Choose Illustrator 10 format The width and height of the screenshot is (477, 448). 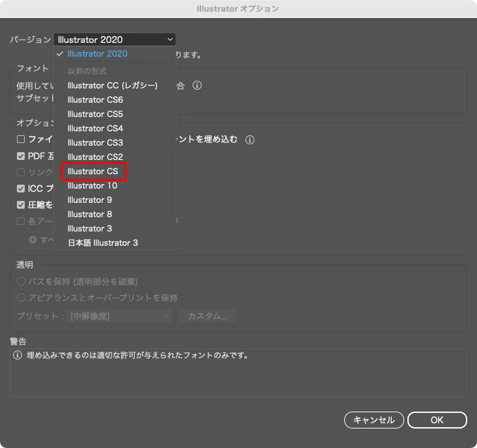click(x=115, y=185)
